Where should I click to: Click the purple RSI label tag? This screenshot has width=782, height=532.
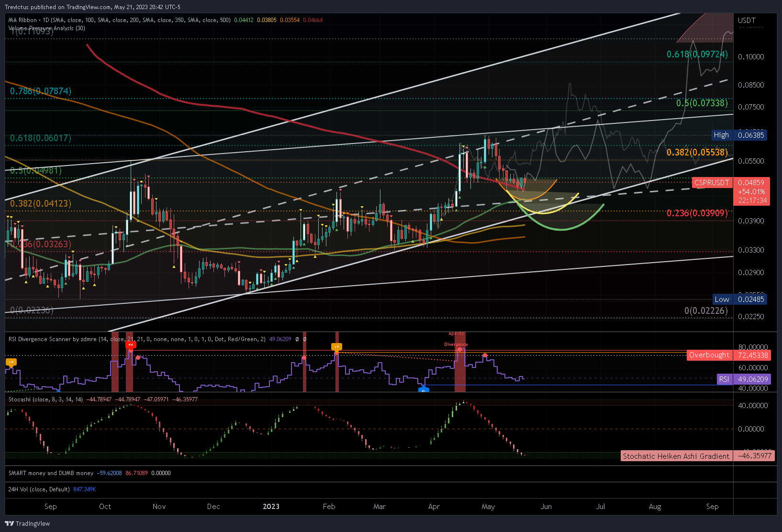[724, 379]
